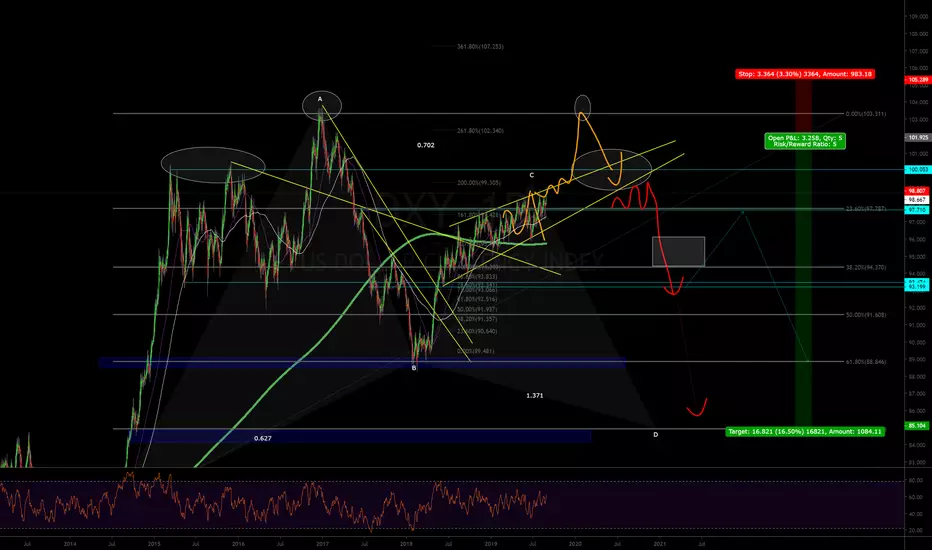
Task: Click the 61.80%(88.846) retracement label
Action: click(x=865, y=362)
